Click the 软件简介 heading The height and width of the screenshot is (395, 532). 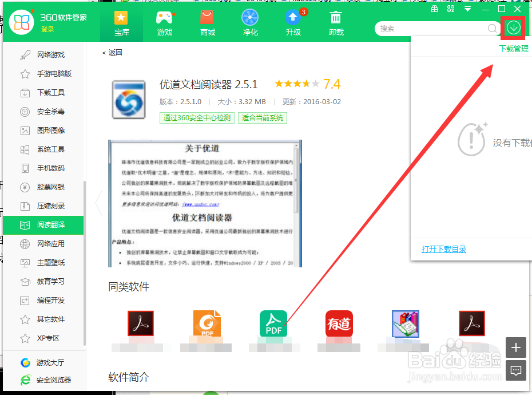(129, 377)
